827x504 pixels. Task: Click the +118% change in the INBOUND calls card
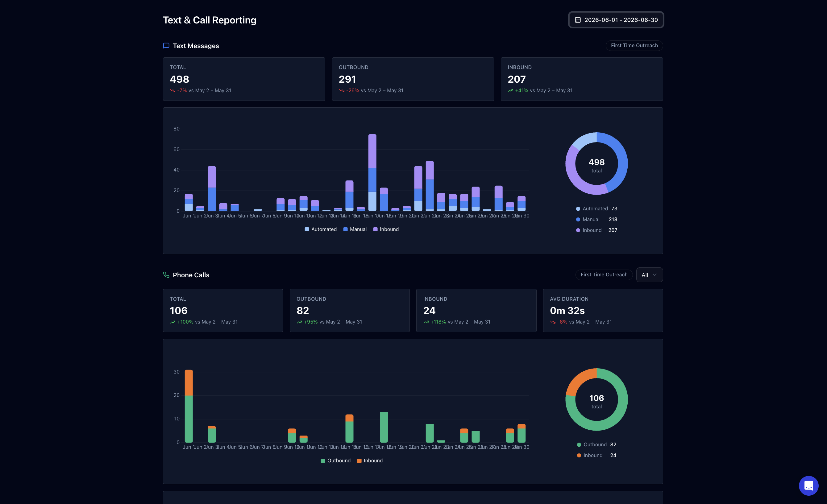point(438,322)
